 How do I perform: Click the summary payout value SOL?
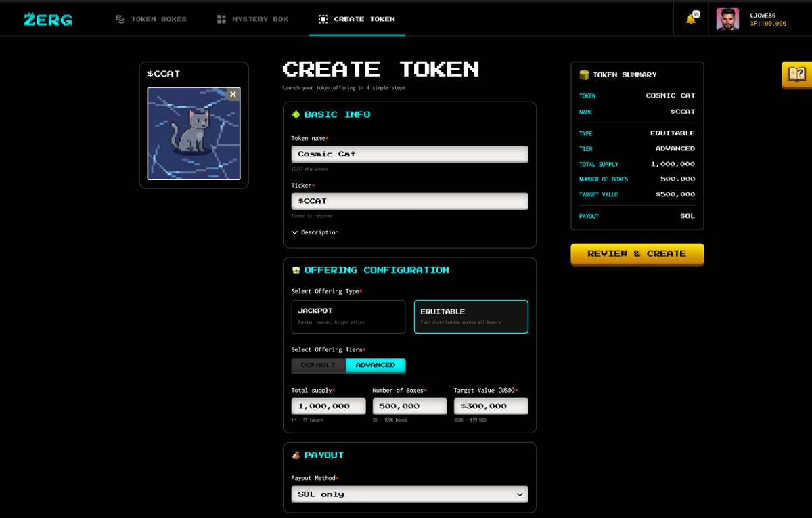[x=687, y=216]
